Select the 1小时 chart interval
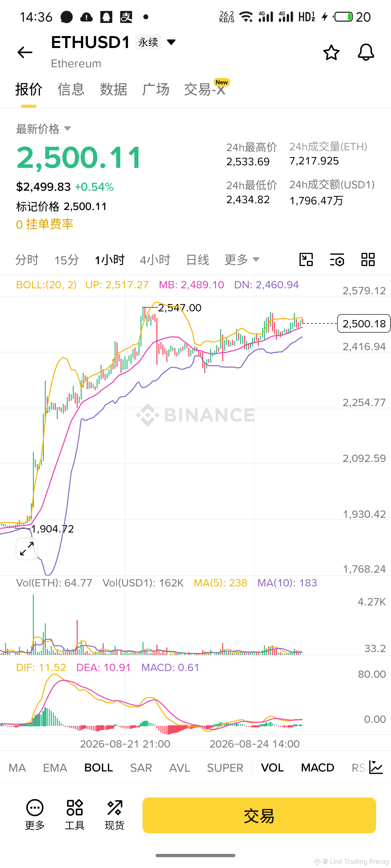This screenshot has height=868, width=391. click(x=110, y=260)
